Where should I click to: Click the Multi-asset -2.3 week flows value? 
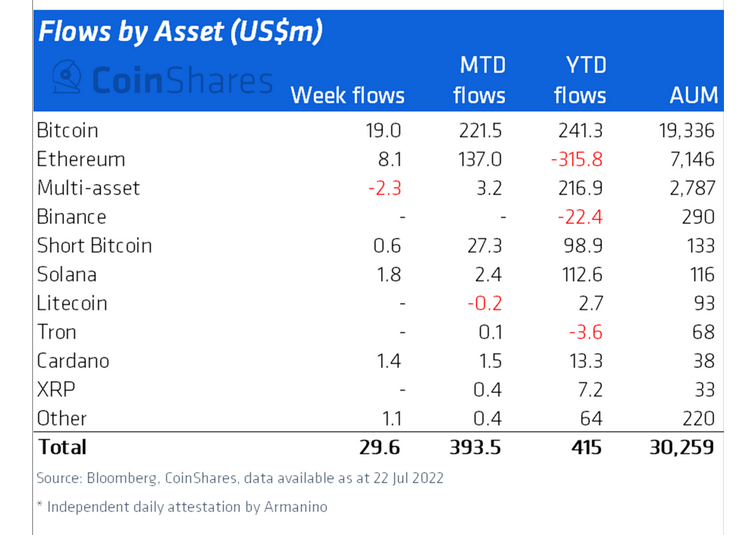387,188
